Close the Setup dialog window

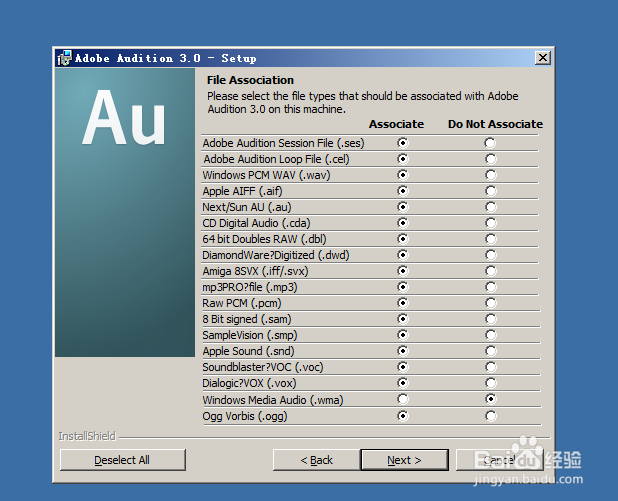point(543,58)
